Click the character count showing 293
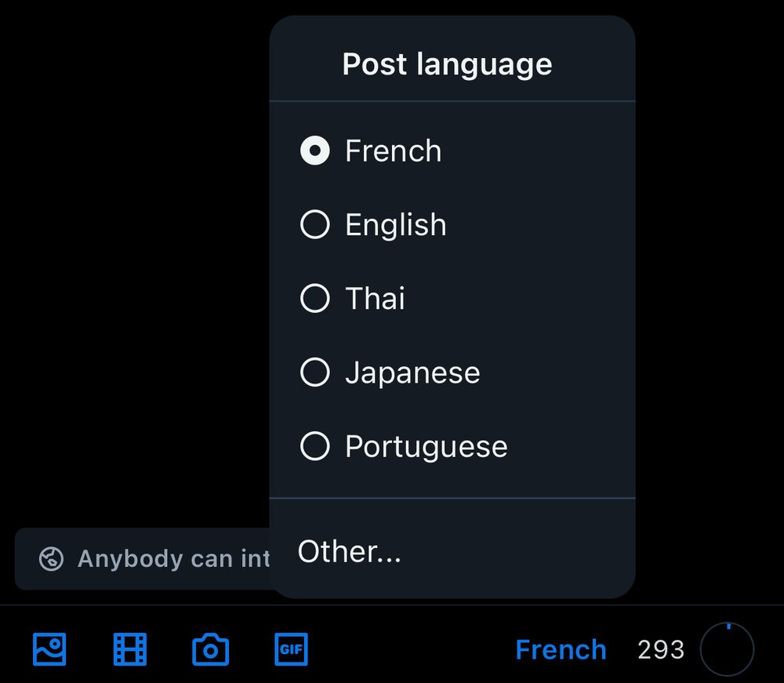Screen dimensions: 784x683 tap(661, 649)
